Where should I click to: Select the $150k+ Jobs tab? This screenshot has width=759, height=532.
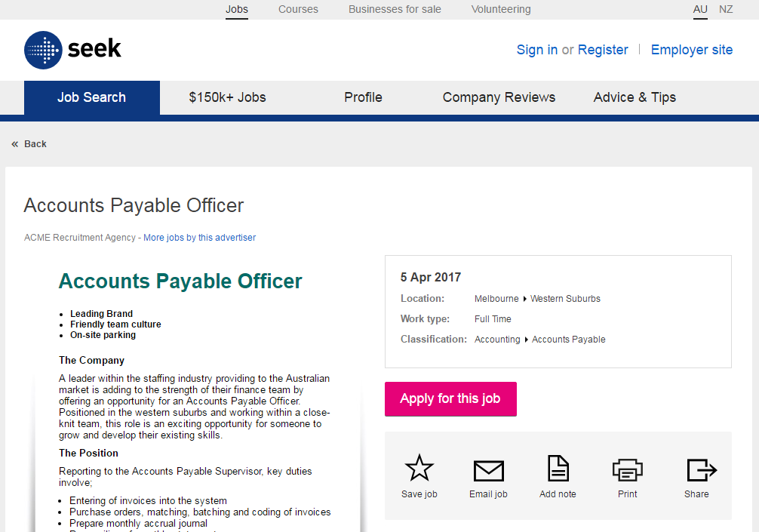coord(228,98)
